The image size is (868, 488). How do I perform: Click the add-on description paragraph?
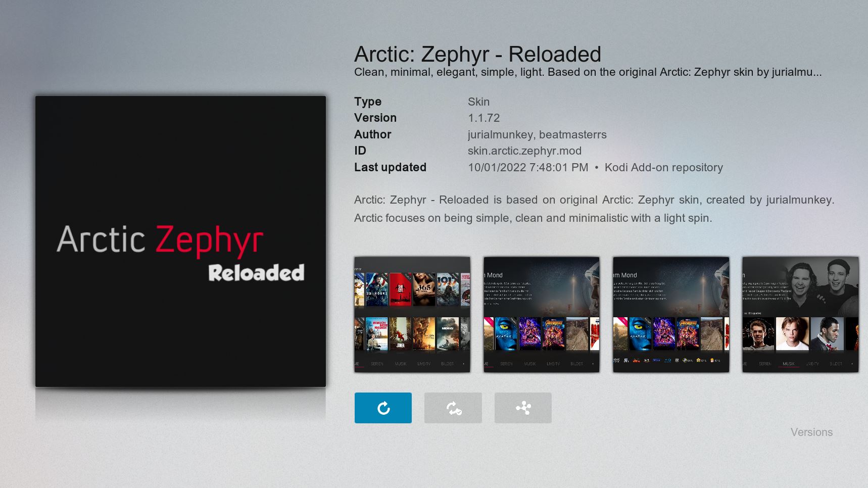(594, 209)
